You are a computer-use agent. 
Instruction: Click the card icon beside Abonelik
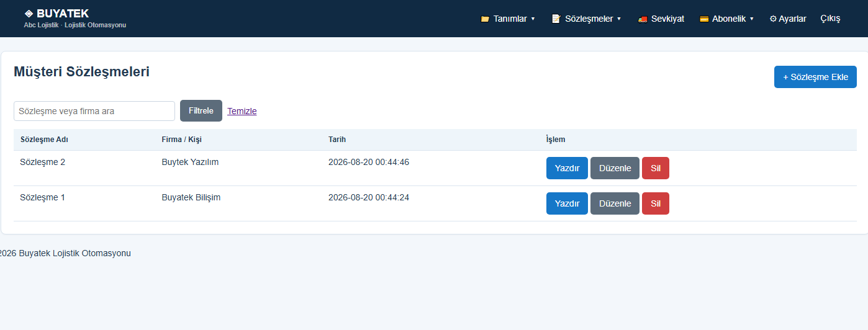pos(704,19)
